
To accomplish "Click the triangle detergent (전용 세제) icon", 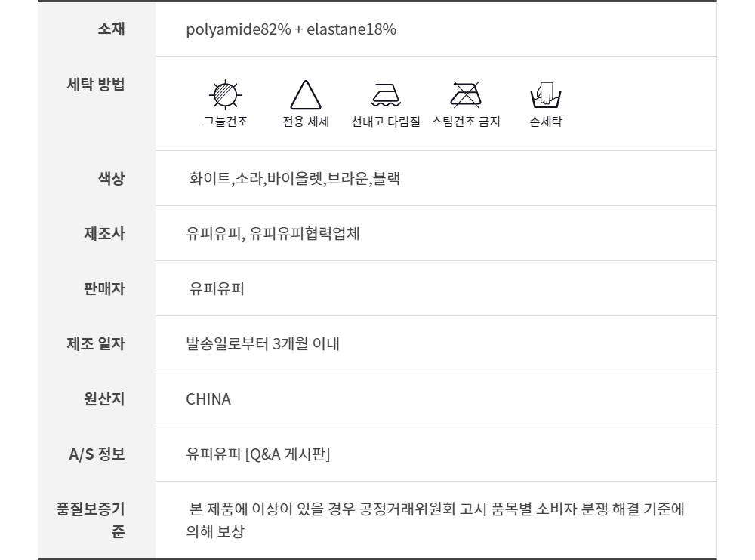I will (306, 95).
